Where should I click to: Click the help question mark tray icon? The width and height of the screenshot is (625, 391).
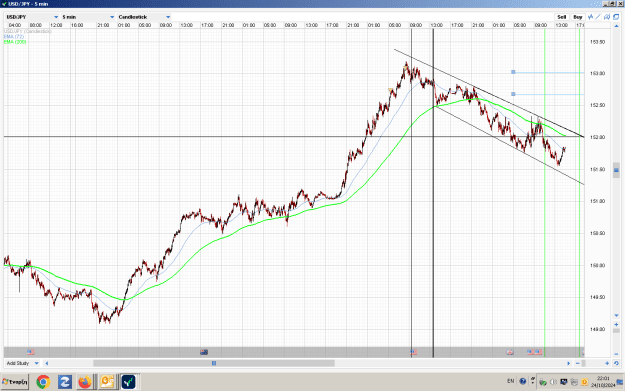[x=523, y=381]
